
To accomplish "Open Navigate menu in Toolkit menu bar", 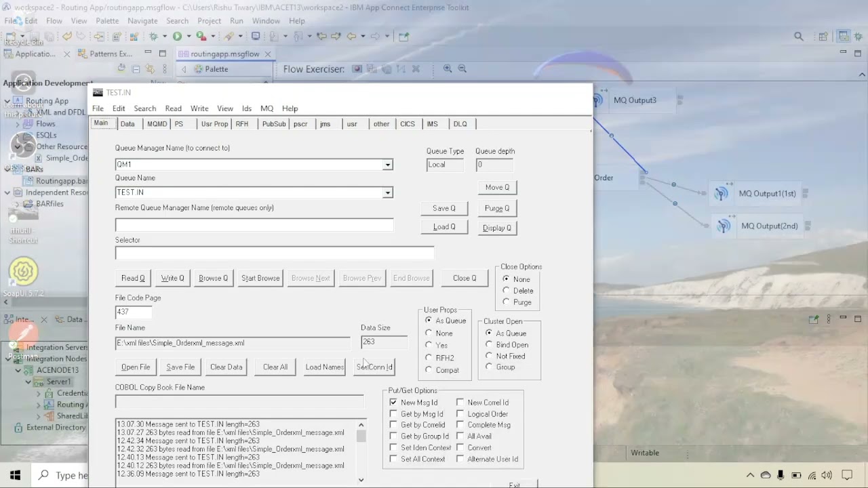I will coord(142,21).
